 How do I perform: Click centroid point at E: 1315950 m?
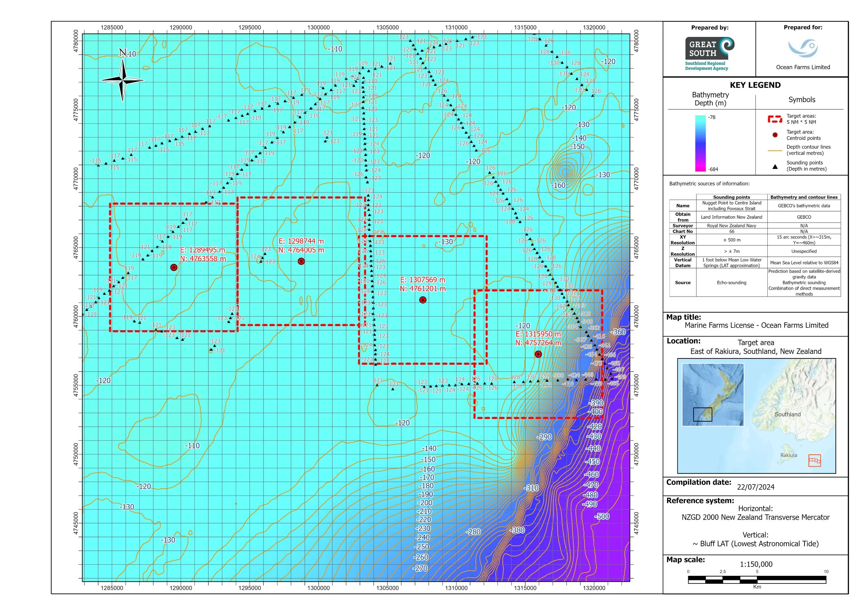(x=538, y=354)
